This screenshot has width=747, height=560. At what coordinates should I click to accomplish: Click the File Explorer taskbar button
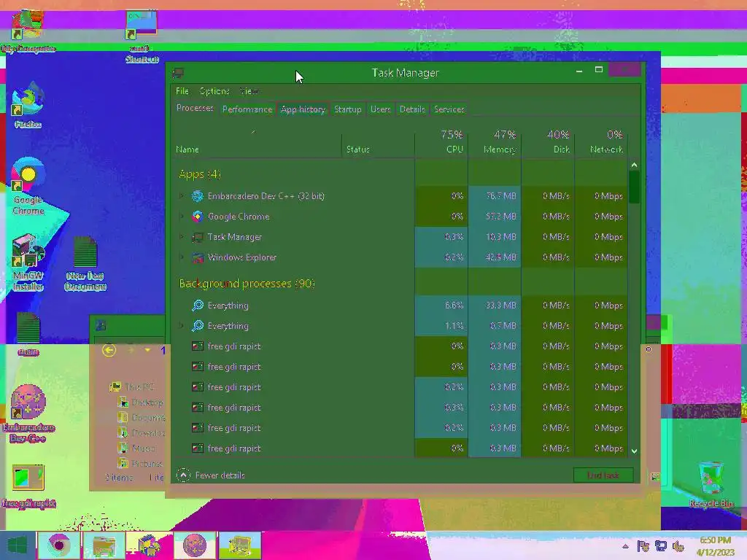tap(104, 545)
